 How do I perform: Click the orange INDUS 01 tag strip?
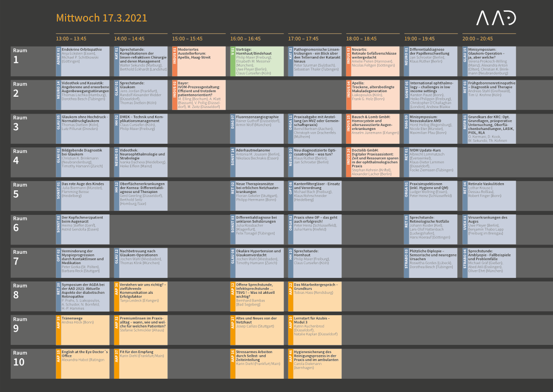(x=175, y=61)
